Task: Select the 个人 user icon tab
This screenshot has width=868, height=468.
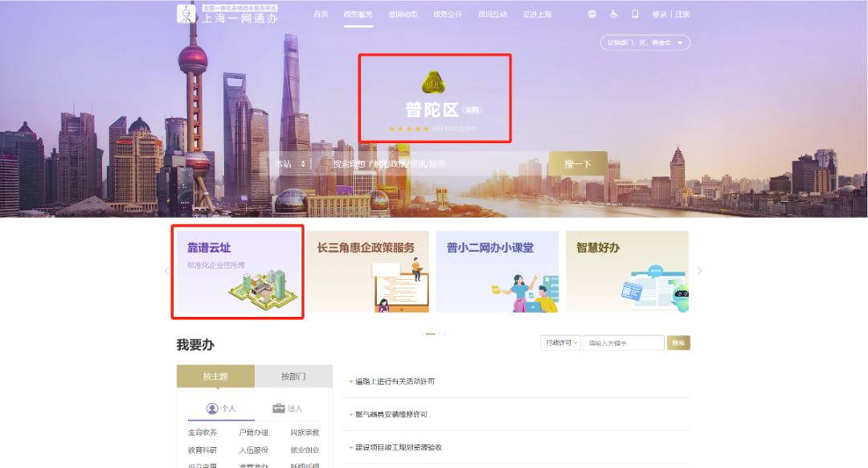Action: click(221, 408)
